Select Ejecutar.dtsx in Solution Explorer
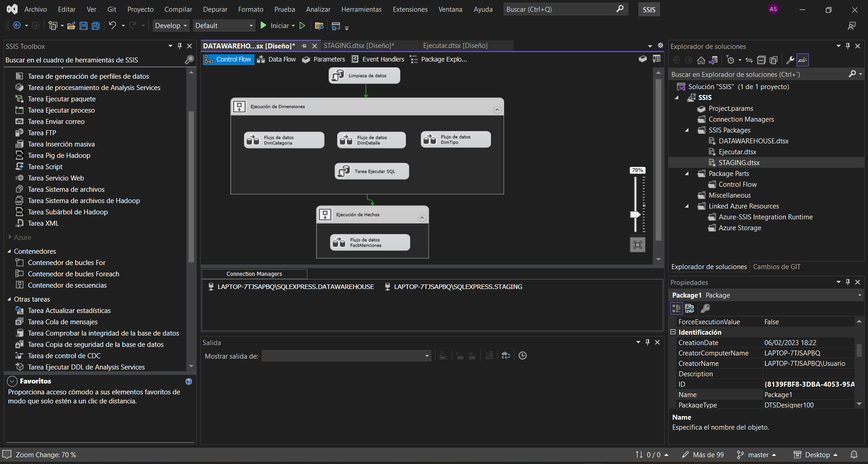The width and height of the screenshot is (868, 464). [x=737, y=152]
